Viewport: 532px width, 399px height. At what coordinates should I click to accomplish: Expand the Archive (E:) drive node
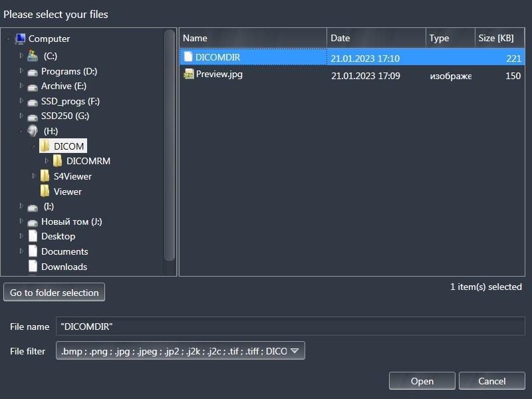(x=21, y=86)
